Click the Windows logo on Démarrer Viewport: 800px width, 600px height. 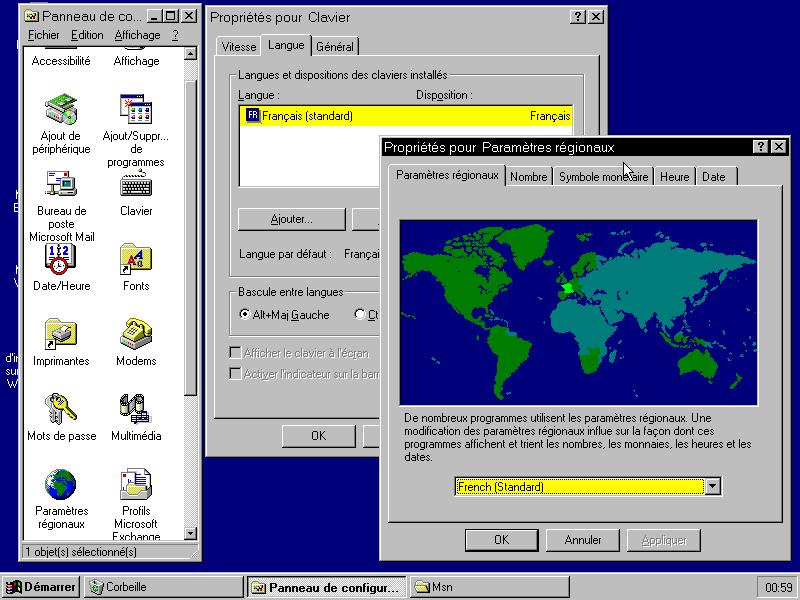click(x=14, y=587)
